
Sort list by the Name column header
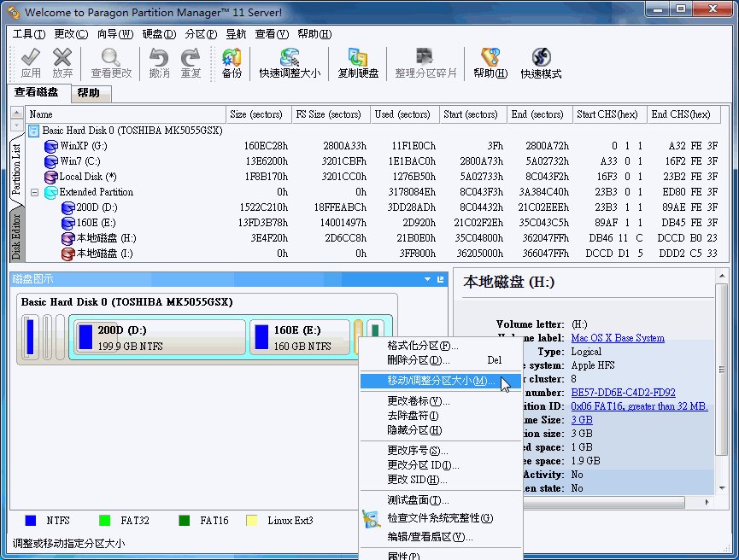pyautogui.click(x=126, y=114)
